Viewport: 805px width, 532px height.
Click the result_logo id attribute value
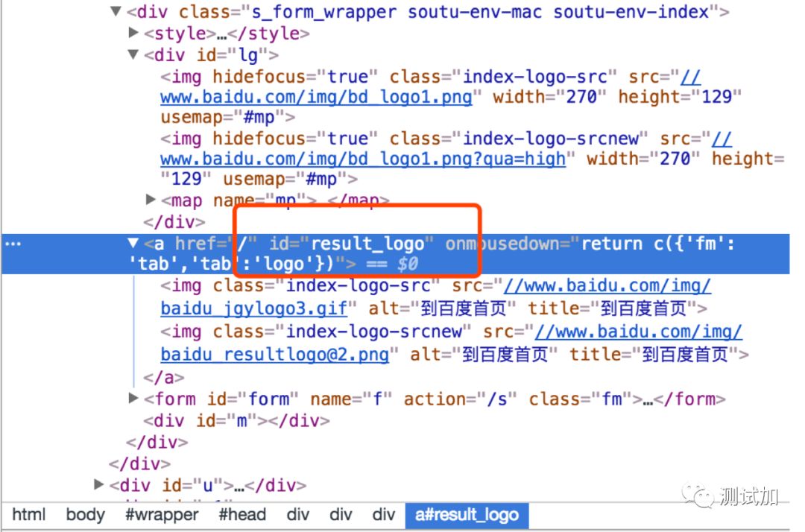[368, 244]
